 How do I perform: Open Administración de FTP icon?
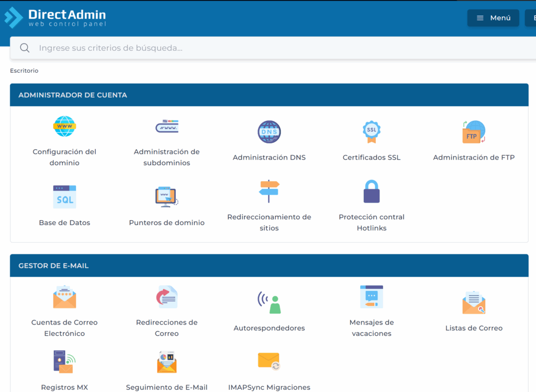(474, 132)
